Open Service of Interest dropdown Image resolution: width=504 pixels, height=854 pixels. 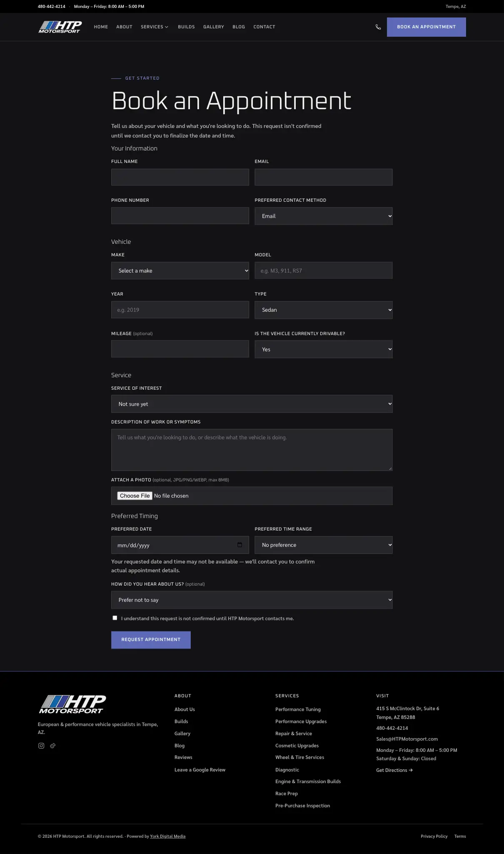[252, 404]
